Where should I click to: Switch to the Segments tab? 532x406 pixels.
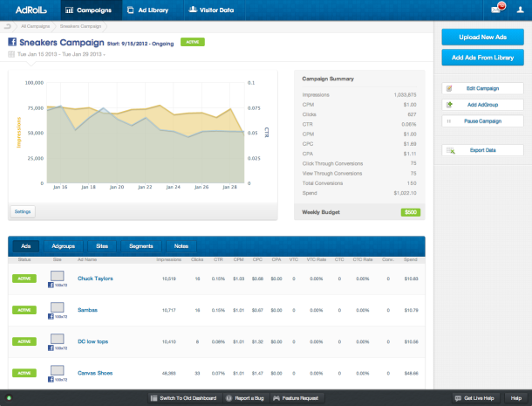pos(141,246)
